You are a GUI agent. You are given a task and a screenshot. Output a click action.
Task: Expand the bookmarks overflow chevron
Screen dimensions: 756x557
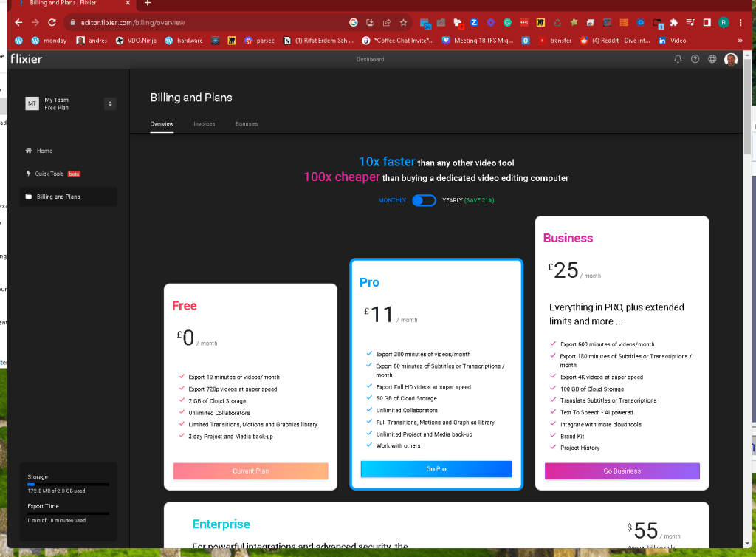[740, 41]
